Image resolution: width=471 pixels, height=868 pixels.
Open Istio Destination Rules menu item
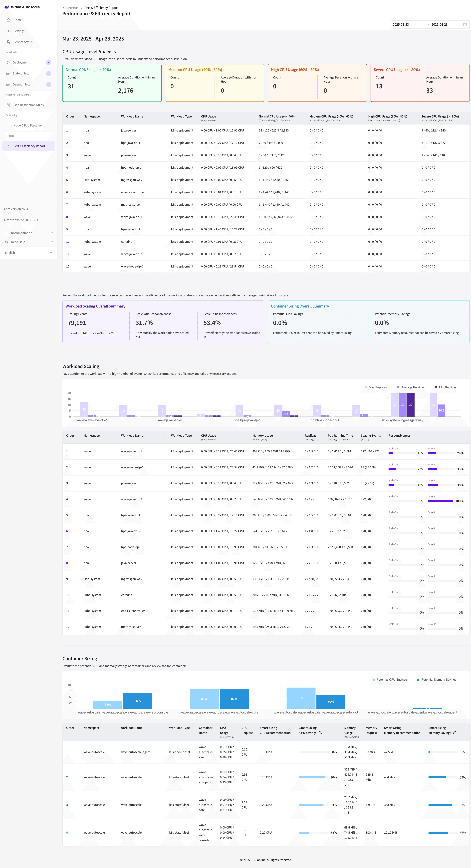pos(29,105)
